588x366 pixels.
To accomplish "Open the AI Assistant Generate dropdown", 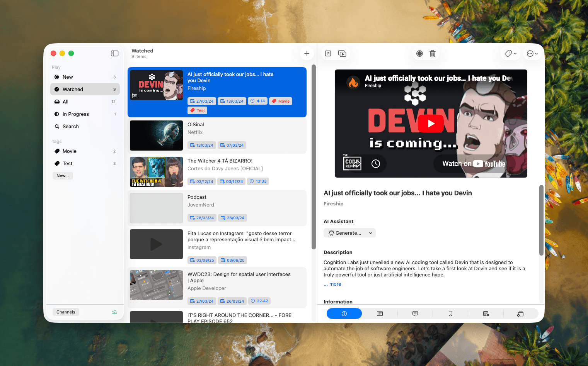I will tap(349, 233).
